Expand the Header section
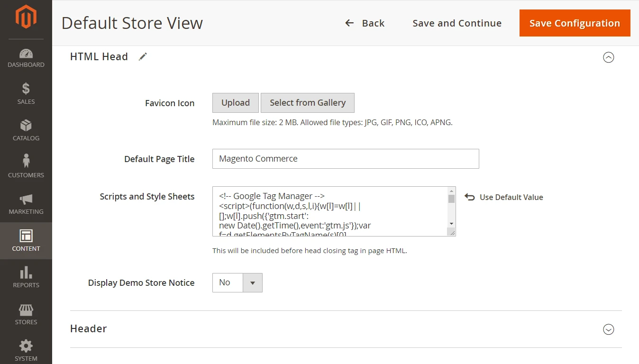Viewport: 639px width, 364px height. [x=608, y=329]
